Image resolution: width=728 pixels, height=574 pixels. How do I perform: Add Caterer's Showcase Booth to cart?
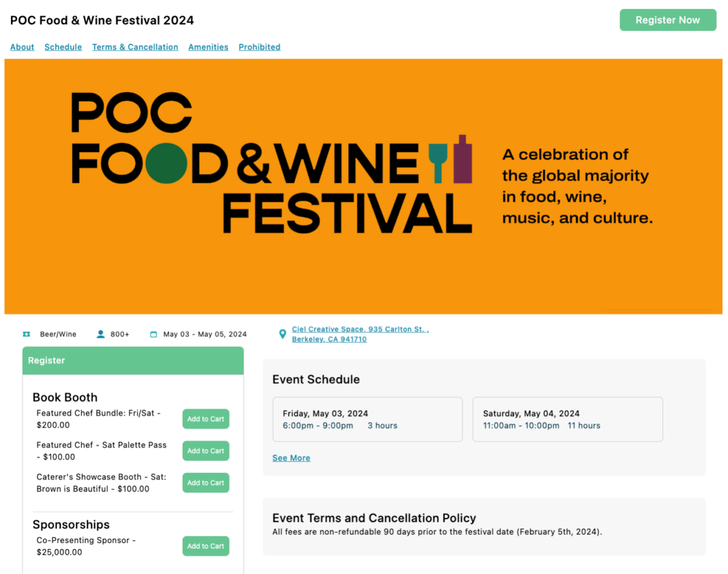[x=206, y=483]
